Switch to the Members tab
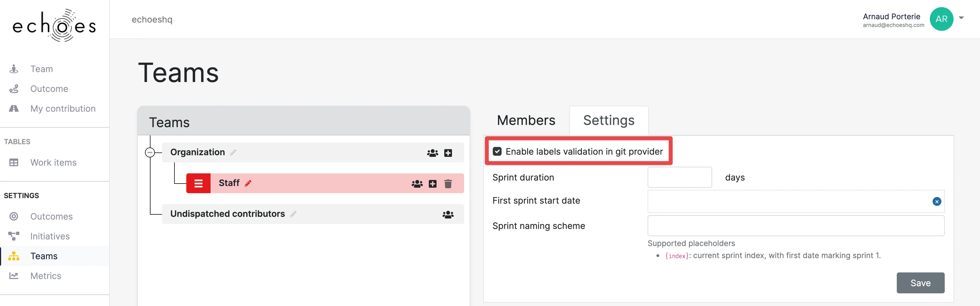 point(526,120)
